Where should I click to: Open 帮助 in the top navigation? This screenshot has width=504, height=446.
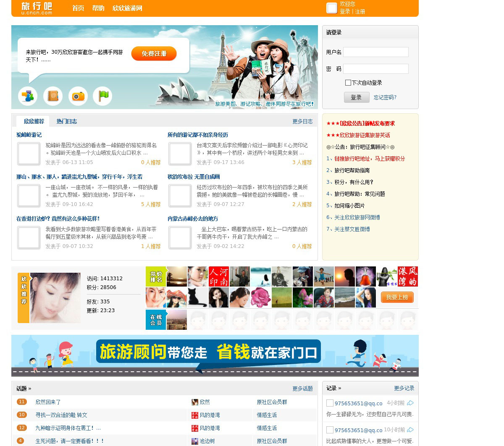coord(98,8)
